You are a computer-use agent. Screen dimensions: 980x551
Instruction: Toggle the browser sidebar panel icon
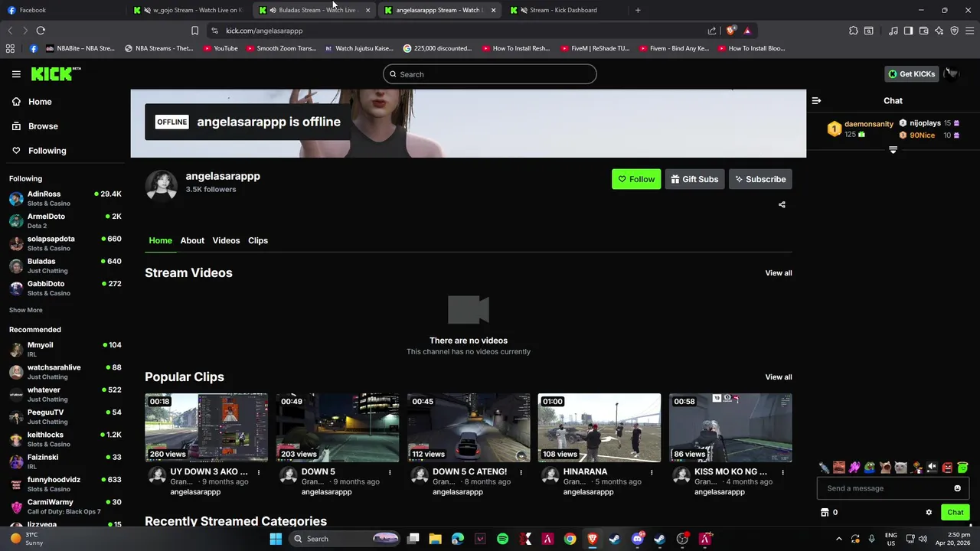pyautogui.click(x=908, y=31)
